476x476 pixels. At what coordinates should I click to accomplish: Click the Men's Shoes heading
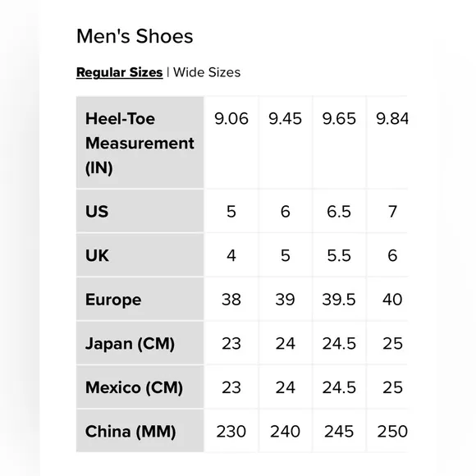(x=135, y=36)
